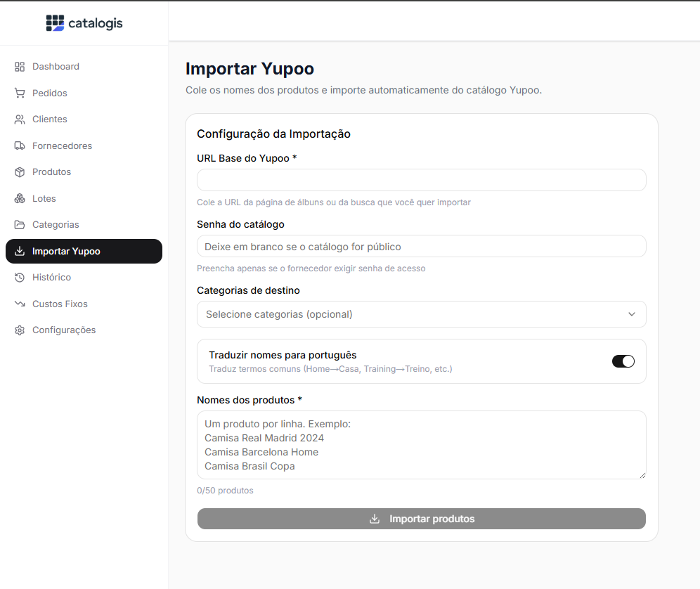
Task: Open Categorias from the sidebar
Action: (x=84, y=225)
